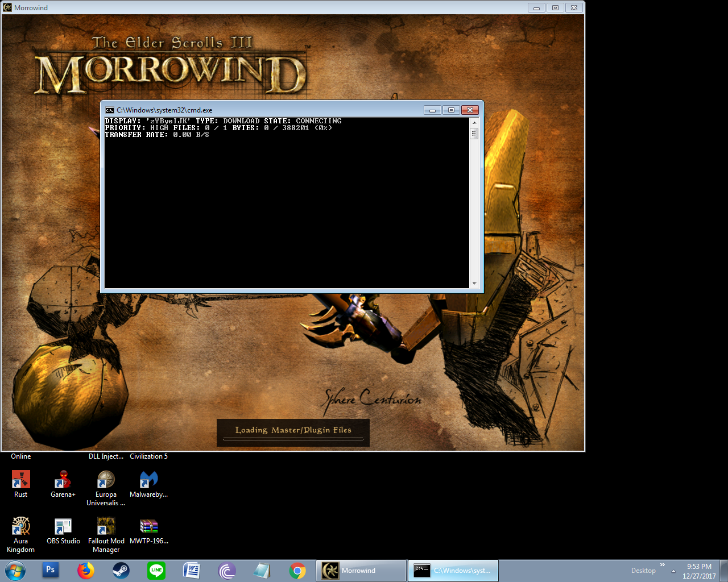Launch Microsoft Word from the taskbar

pyautogui.click(x=192, y=570)
